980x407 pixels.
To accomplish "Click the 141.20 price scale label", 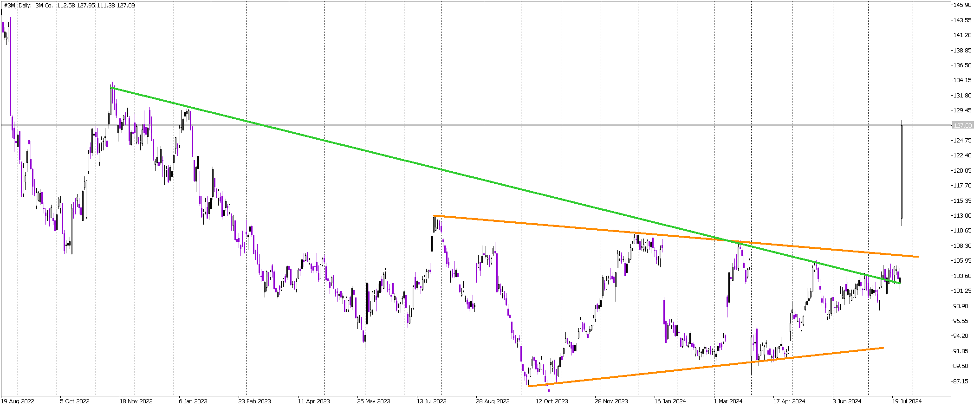I will pos(962,35).
